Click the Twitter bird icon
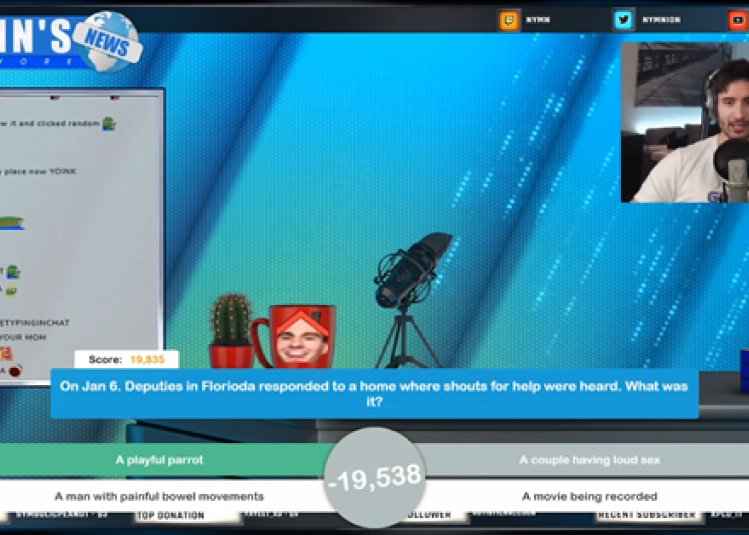This screenshot has height=535, width=749. pos(624,19)
